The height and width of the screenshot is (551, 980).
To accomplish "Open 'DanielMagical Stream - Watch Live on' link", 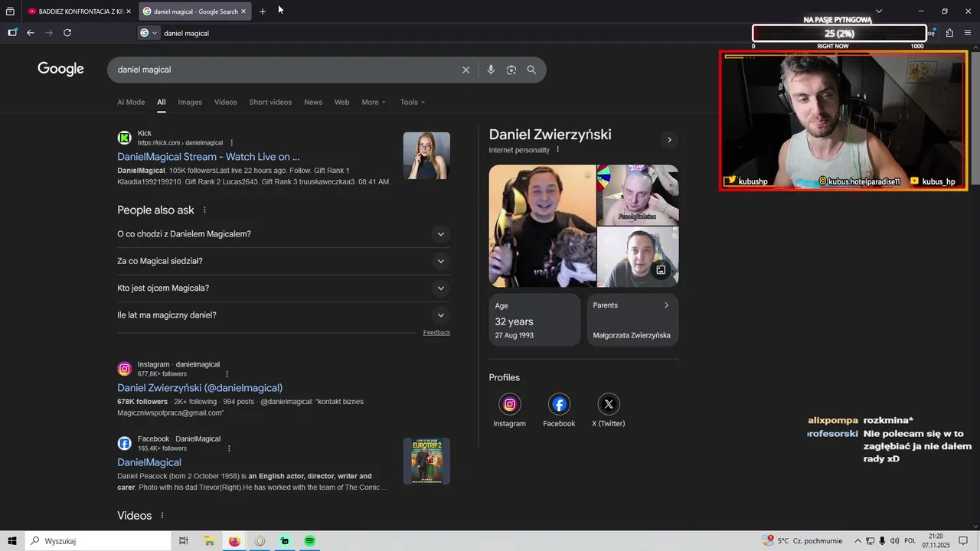I will [208, 157].
